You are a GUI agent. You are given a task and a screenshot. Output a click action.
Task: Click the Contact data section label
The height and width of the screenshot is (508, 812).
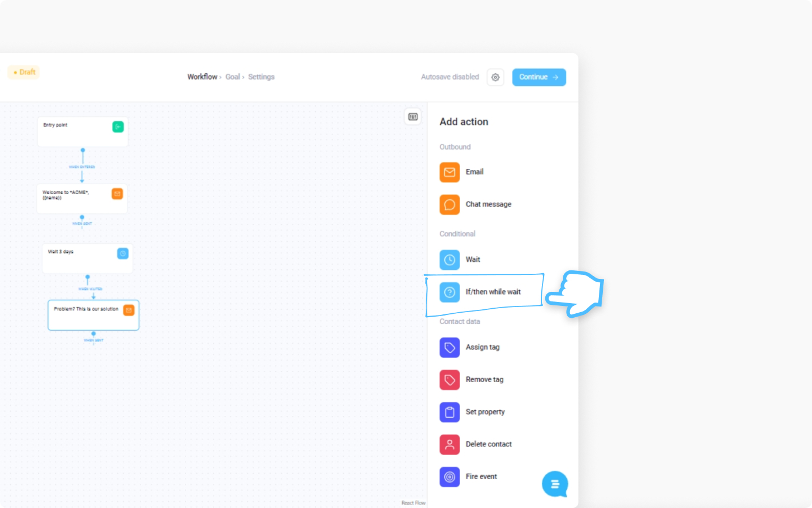pos(460,321)
